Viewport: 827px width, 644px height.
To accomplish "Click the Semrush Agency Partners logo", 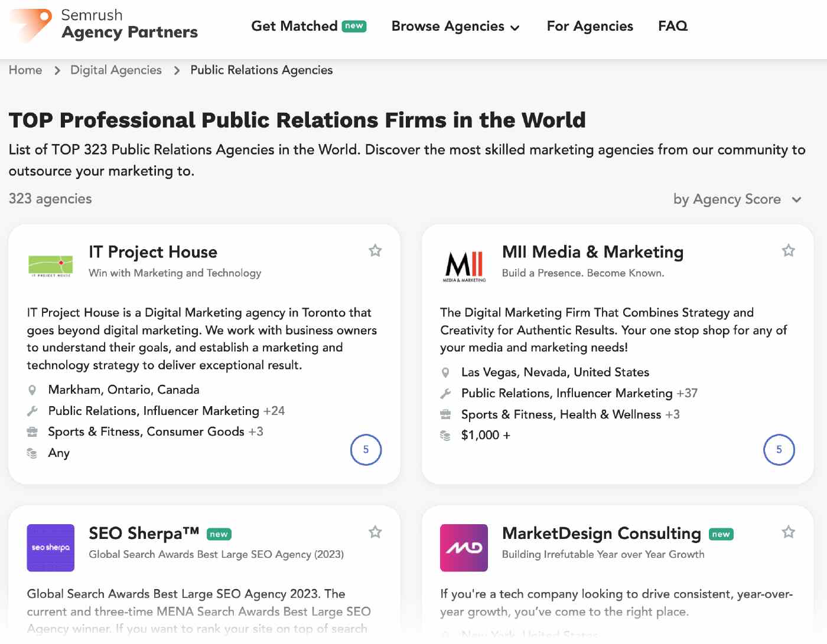I will tap(103, 25).
